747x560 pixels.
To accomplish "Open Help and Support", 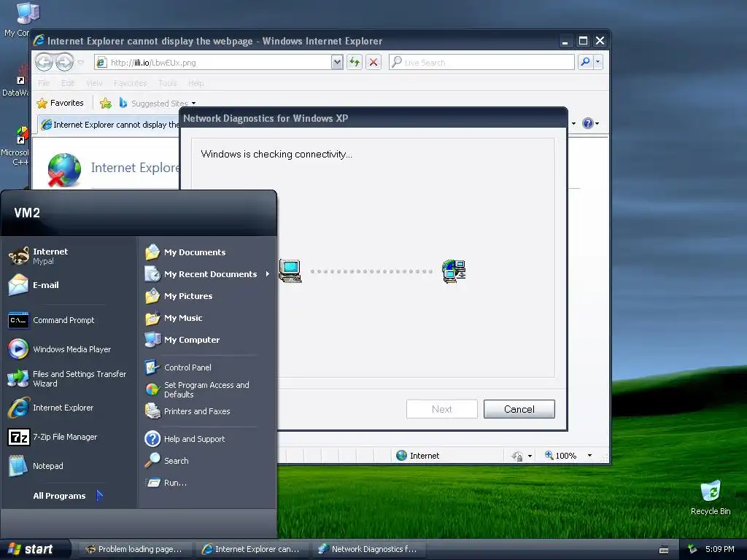I will click(x=185, y=438).
